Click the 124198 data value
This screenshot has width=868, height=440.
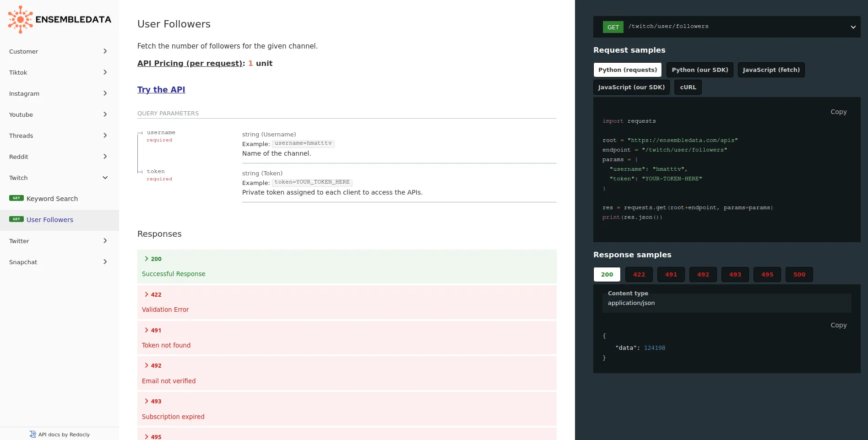point(655,348)
